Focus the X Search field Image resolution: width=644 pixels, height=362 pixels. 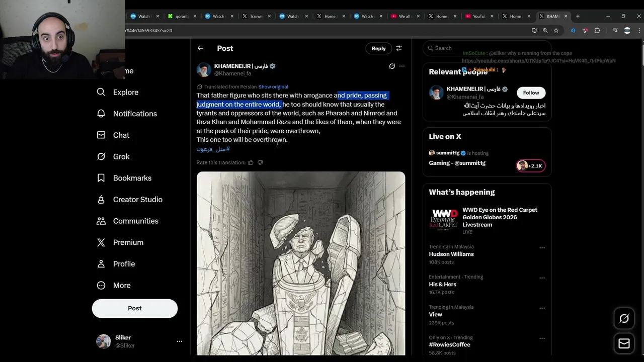(x=487, y=48)
